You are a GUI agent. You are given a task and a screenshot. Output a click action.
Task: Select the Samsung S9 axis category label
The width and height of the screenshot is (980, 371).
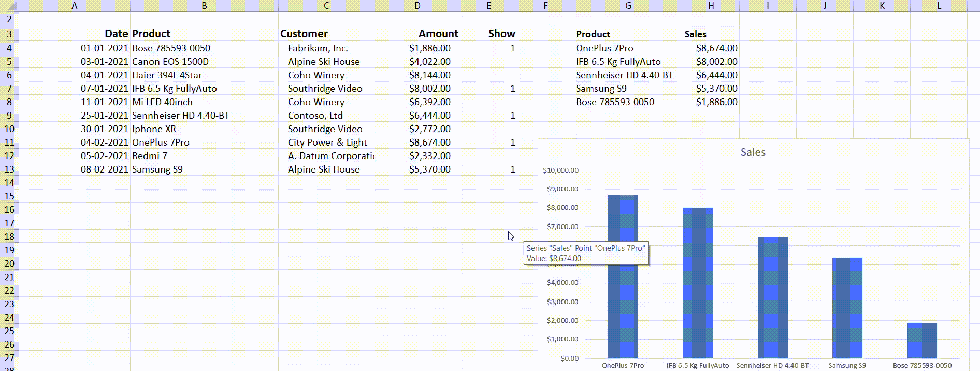tap(847, 365)
